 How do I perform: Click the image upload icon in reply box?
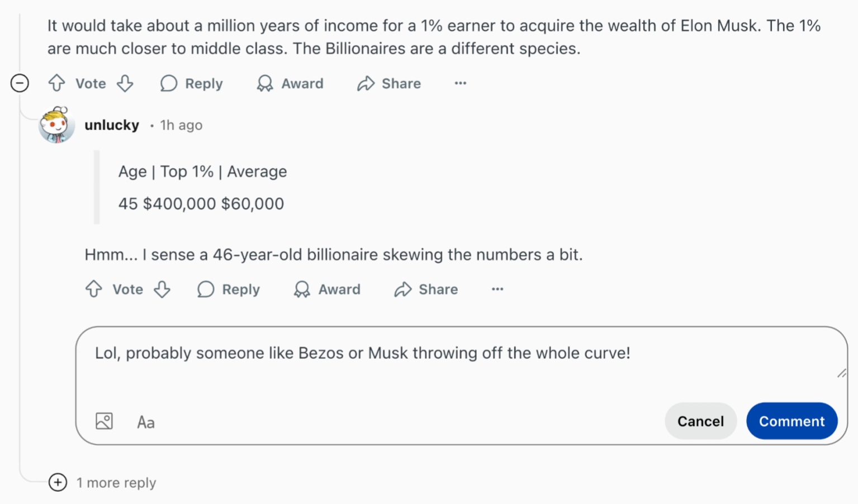(104, 421)
